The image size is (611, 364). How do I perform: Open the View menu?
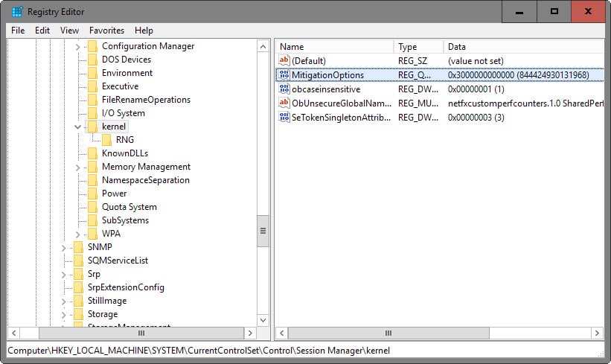(69, 31)
